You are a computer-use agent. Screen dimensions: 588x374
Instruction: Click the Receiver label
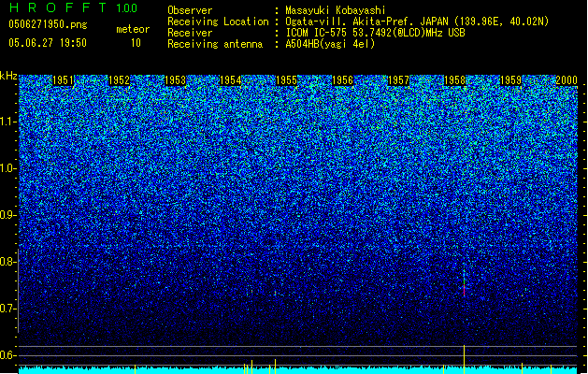pyautogui.click(x=190, y=33)
